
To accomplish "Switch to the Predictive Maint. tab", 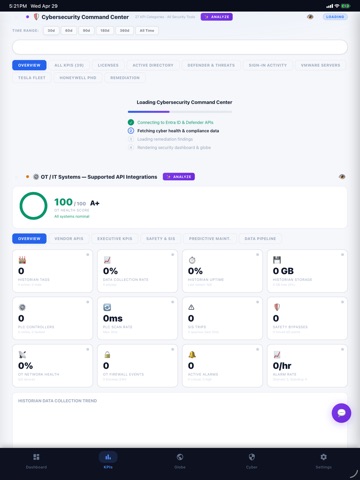I will (x=210, y=239).
